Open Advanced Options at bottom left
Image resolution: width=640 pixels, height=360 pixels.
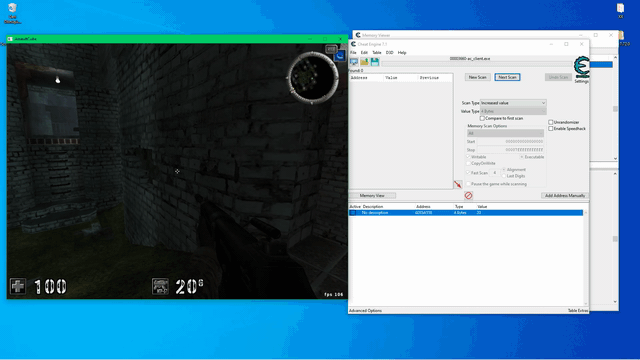(365, 311)
